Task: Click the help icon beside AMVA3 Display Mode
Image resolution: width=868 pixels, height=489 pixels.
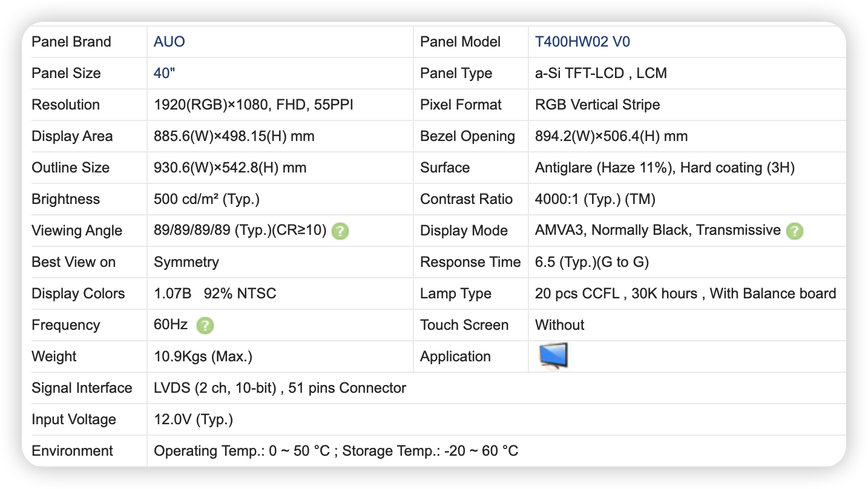Action: [x=794, y=231]
